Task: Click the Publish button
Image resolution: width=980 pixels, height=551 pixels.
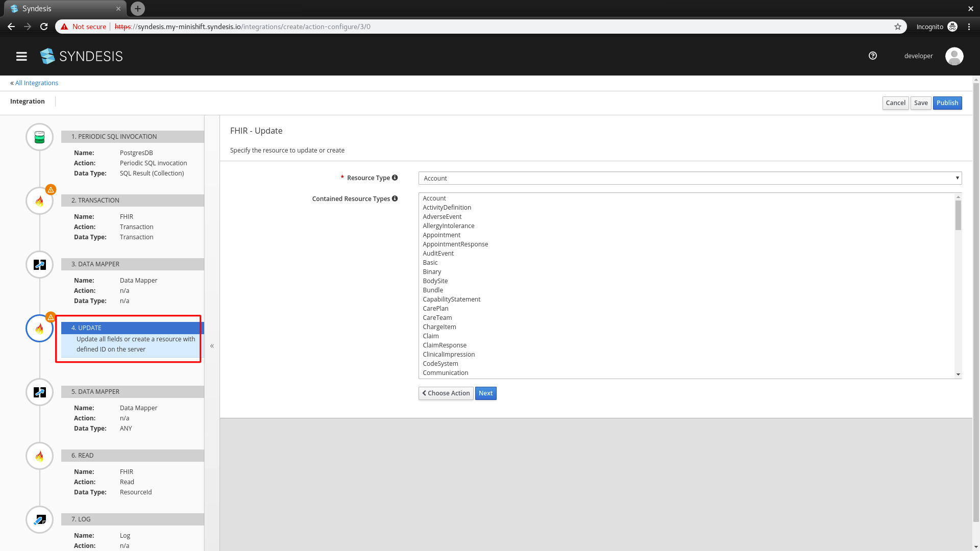Action: pyautogui.click(x=947, y=103)
